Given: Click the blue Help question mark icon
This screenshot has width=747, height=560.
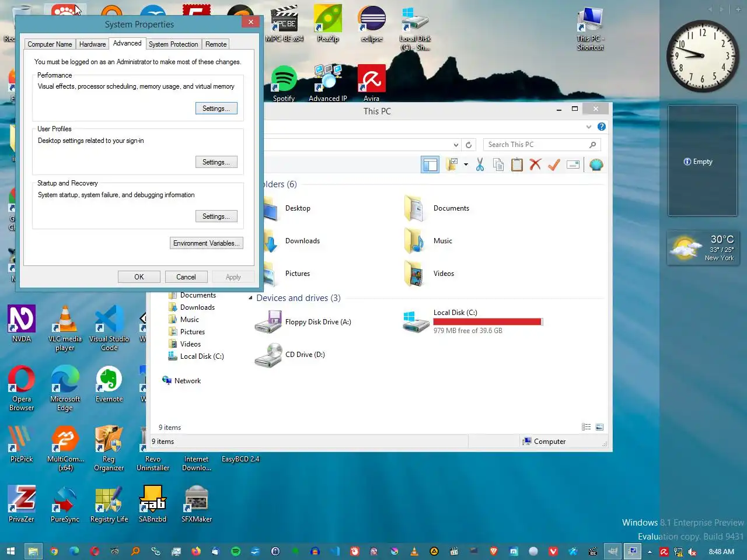Looking at the screenshot, I should pos(602,127).
